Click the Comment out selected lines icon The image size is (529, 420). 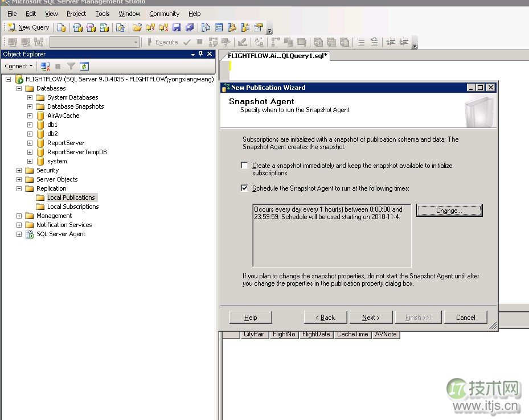tap(361, 42)
